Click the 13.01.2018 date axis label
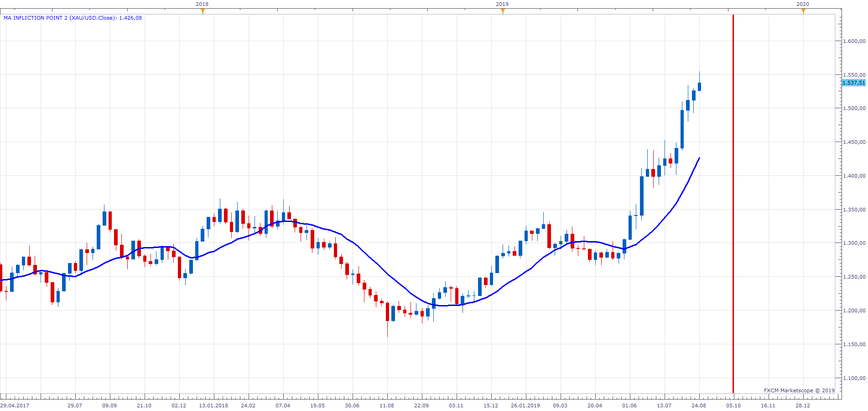 pyautogui.click(x=213, y=406)
